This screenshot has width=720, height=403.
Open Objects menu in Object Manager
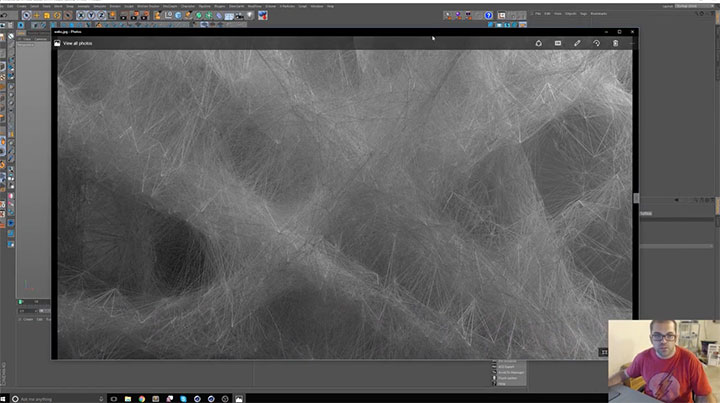[x=571, y=14]
